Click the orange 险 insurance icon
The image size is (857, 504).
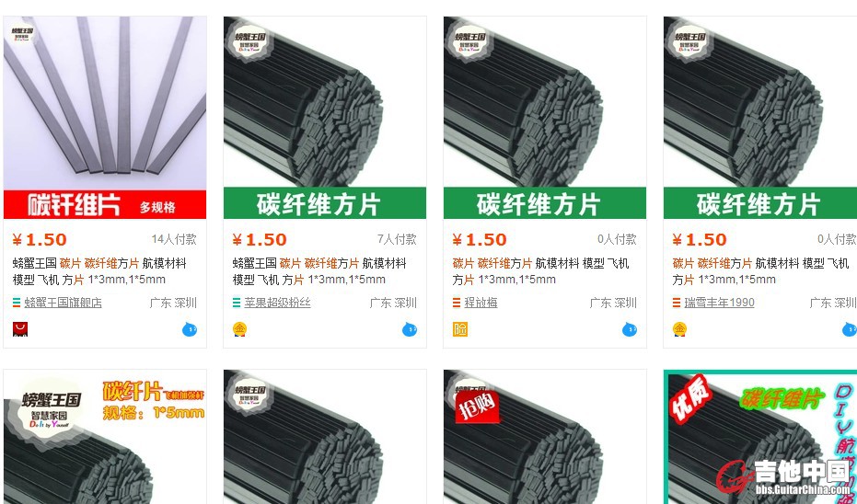coord(460,329)
